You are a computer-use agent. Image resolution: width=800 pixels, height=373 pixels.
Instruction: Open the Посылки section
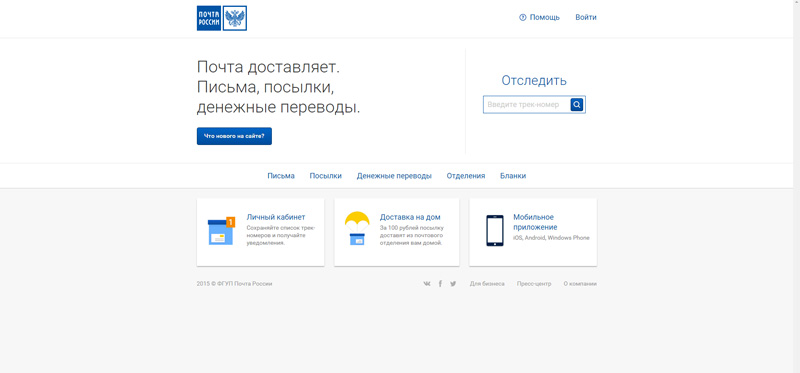coord(326,176)
